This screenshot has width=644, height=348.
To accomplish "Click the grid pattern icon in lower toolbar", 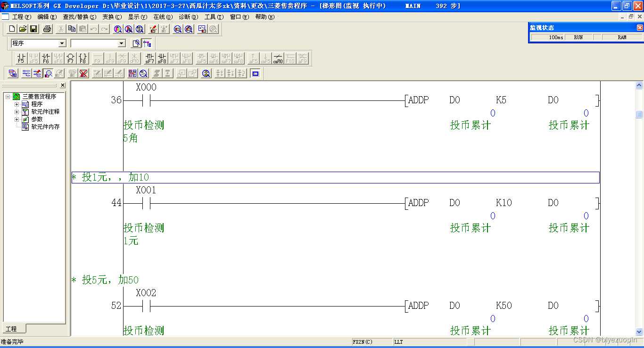I will (x=132, y=73).
